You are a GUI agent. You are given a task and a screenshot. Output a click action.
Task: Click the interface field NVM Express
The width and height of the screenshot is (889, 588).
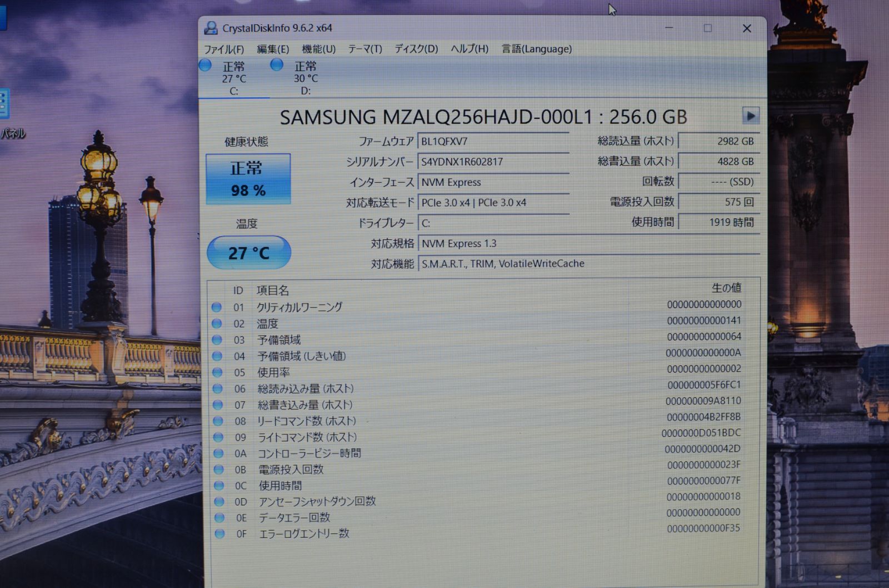tap(493, 182)
